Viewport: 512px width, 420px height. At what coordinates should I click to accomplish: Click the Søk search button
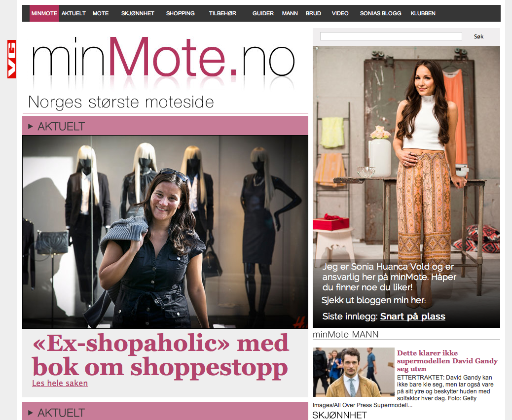pos(478,36)
